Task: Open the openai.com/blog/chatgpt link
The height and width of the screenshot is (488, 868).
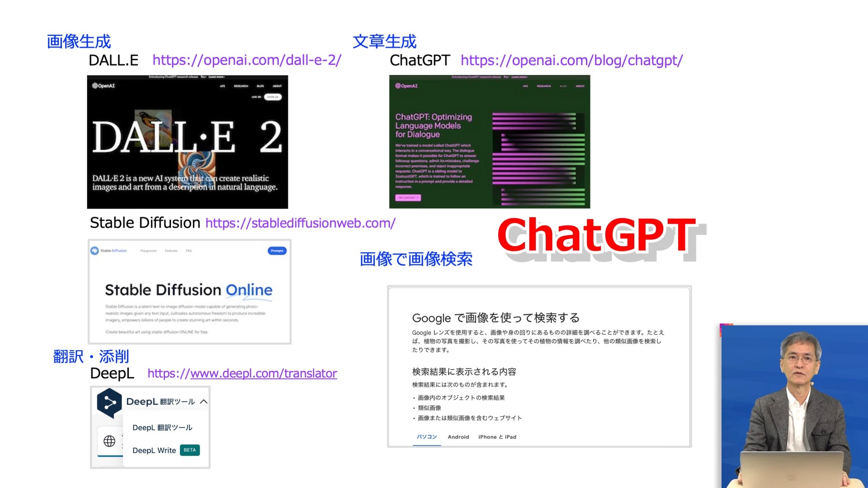Action: tap(571, 60)
